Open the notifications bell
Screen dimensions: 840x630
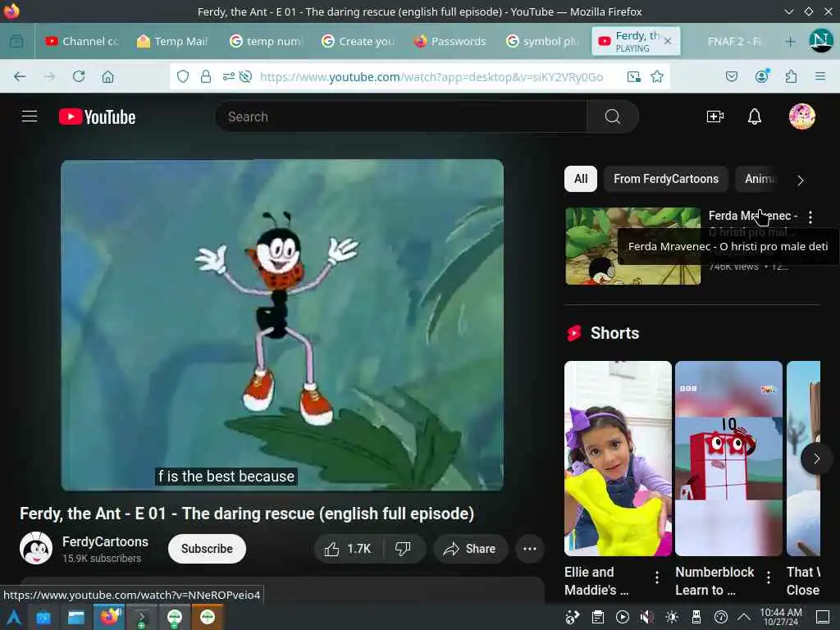pyautogui.click(x=755, y=116)
